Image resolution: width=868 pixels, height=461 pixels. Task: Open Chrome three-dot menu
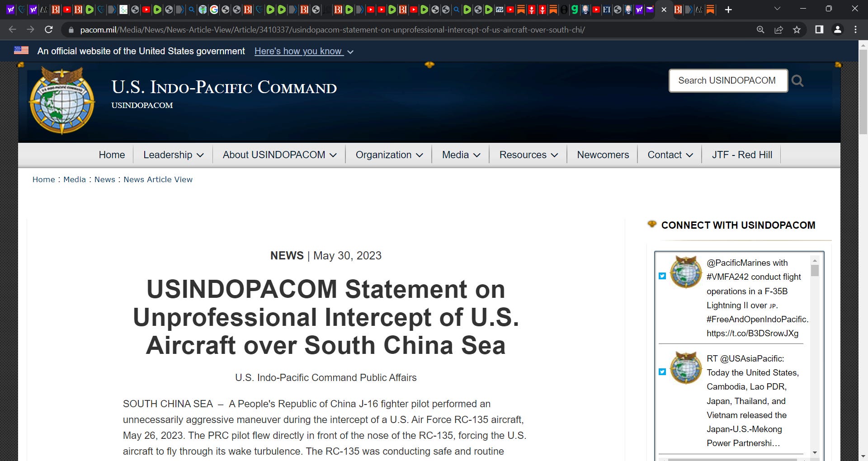point(855,30)
